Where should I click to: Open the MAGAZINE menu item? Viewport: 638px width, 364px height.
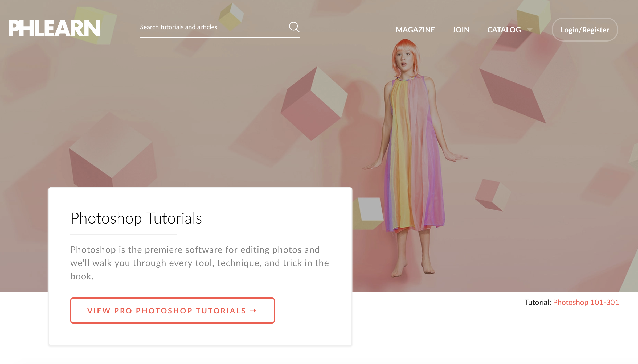coord(415,30)
